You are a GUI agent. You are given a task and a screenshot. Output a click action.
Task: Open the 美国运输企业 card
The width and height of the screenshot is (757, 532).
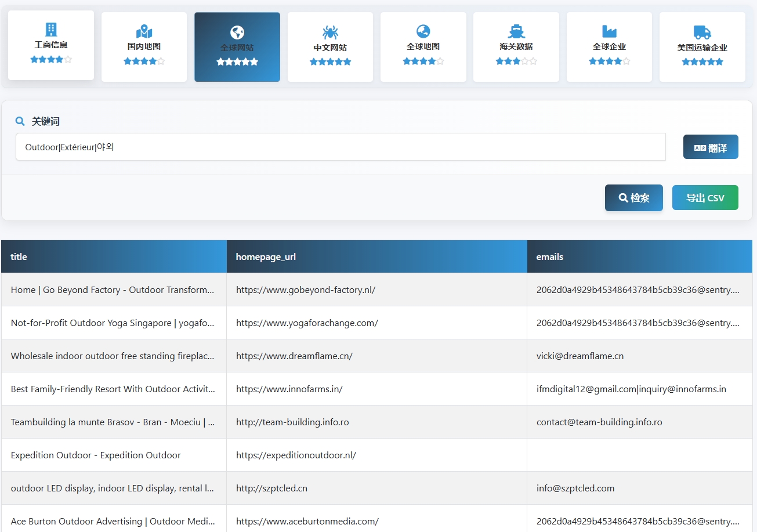tap(702, 47)
